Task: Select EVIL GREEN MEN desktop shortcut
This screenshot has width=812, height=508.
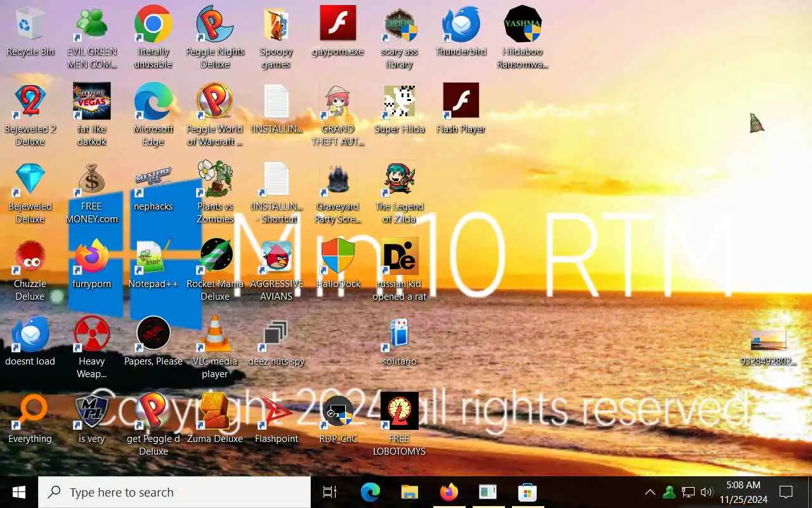Action: point(92,24)
